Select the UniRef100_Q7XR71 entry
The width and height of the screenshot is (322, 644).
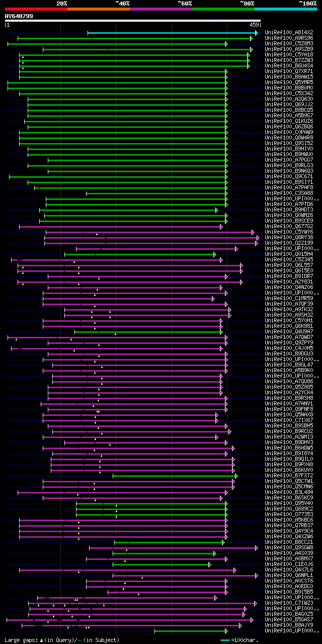coord(289,71)
